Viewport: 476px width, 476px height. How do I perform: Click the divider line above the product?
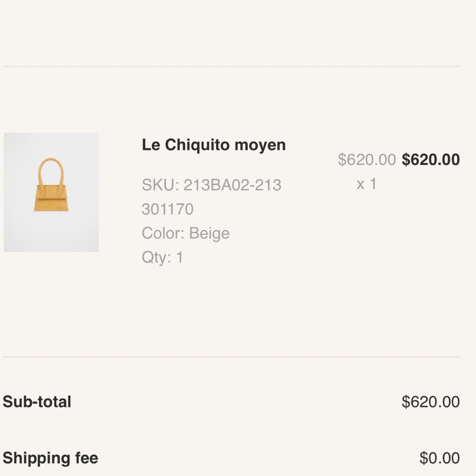[x=231, y=66]
